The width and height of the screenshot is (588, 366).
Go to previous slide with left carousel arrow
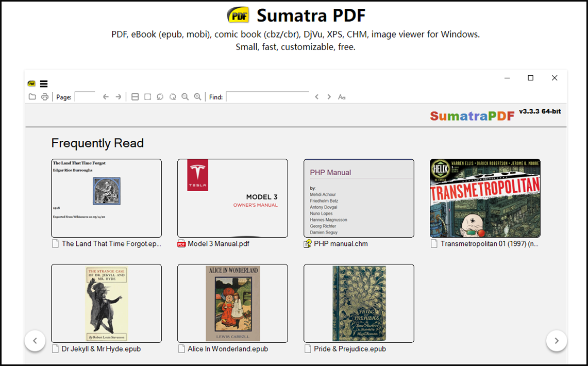[35, 341]
